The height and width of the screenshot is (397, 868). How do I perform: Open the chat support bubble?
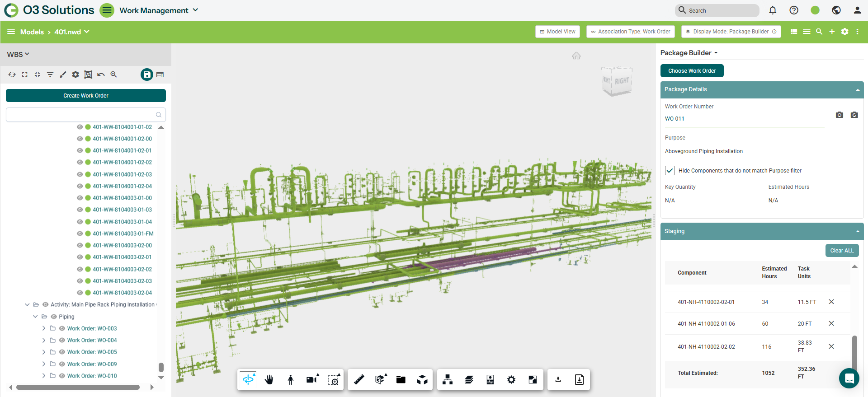849,378
